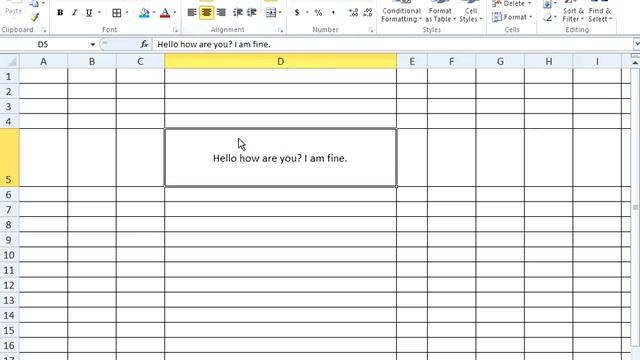Increase decimal places
Screen dimensions: 640x360
(353, 13)
